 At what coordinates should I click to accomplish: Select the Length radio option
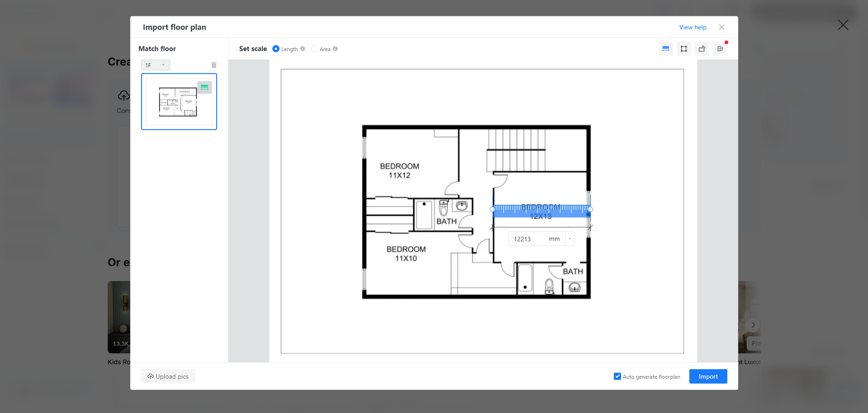point(276,49)
